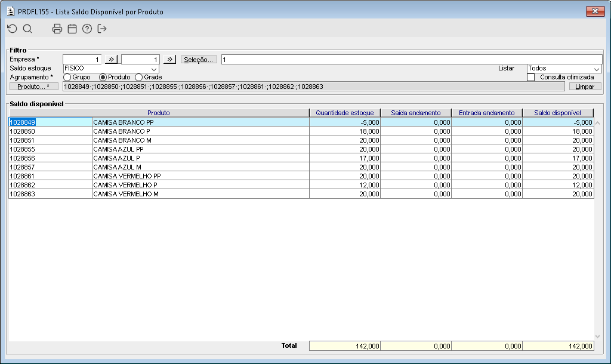Select the Grupo grouping radio button
Image resolution: width=611 pixels, height=364 pixels.
click(x=67, y=77)
